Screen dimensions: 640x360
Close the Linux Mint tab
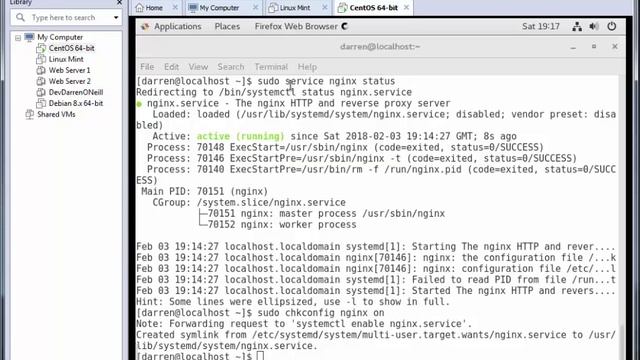click(325, 7)
